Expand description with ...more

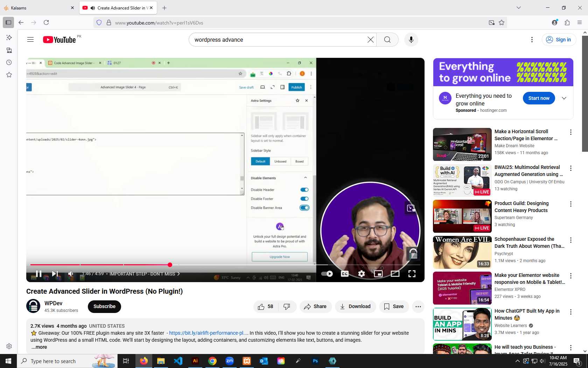(39, 347)
